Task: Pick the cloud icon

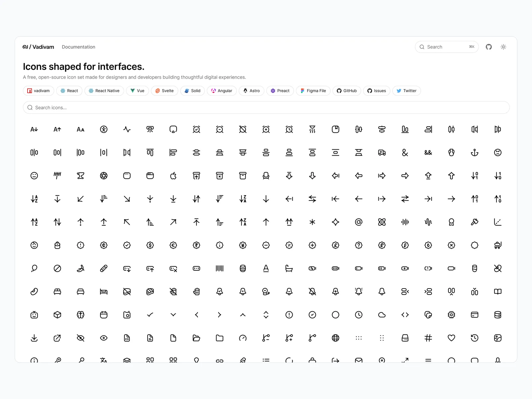Action: pyautogui.click(x=382, y=315)
